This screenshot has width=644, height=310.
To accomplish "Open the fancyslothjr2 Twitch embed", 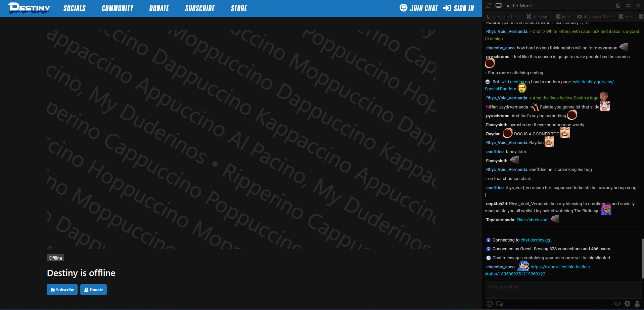I will [x=503, y=17].
